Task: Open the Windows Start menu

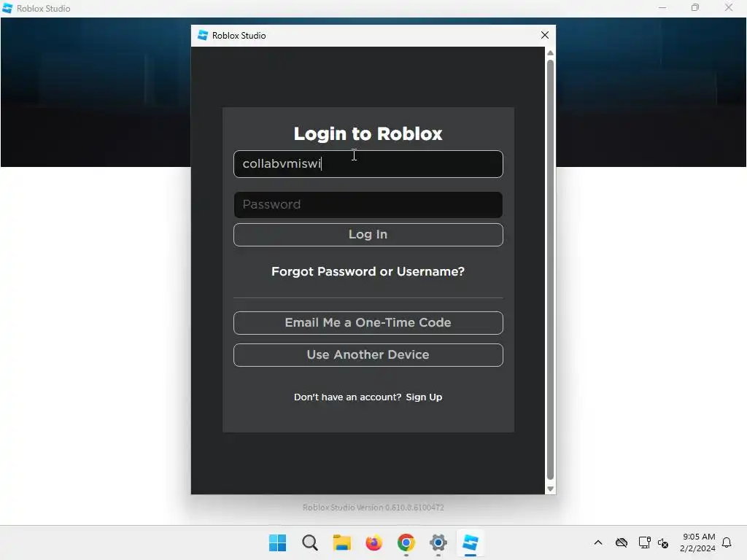Action: [277, 542]
